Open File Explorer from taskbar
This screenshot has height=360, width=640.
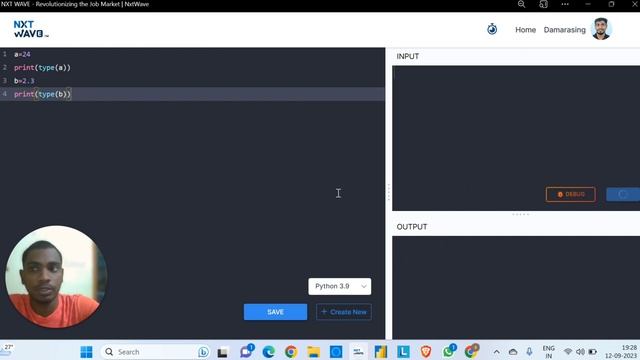point(313,351)
